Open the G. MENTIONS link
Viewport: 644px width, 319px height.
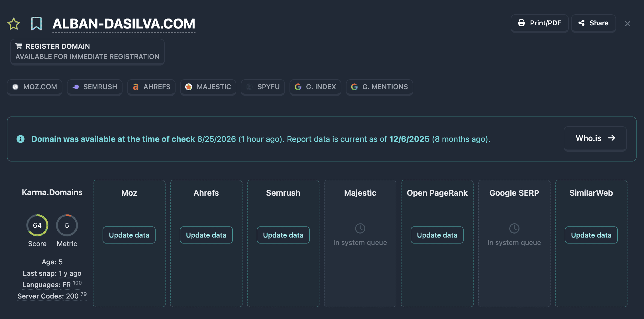tap(380, 87)
